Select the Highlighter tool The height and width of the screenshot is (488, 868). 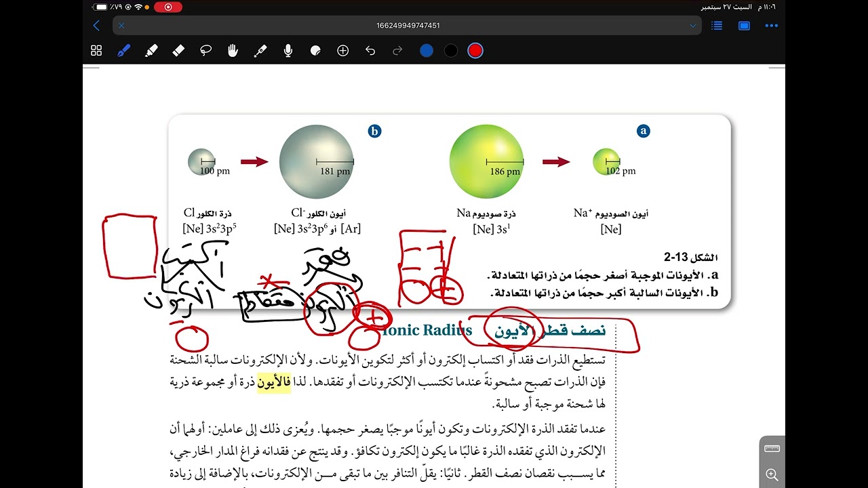pos(151,51)
